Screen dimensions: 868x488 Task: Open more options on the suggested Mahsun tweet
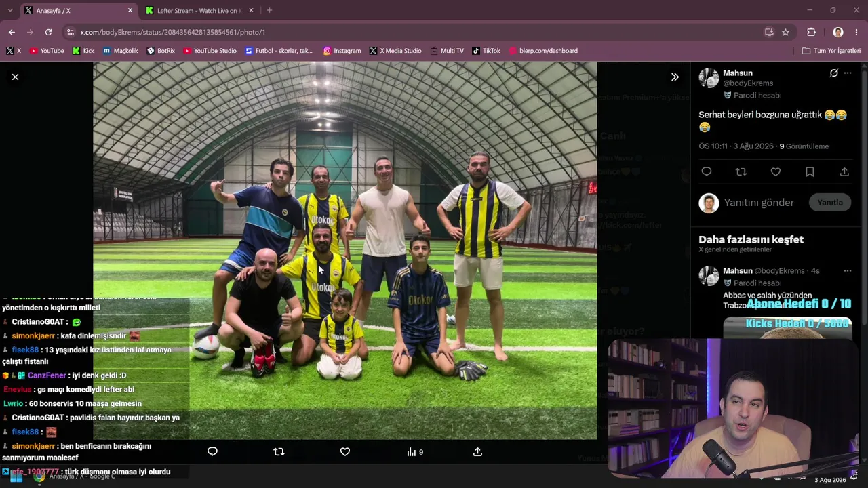[x=848, y=271]
